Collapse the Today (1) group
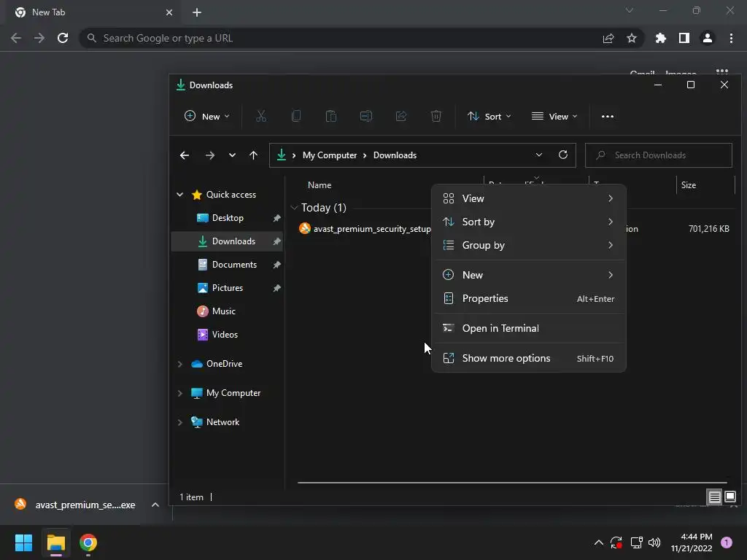 click(294, 208)
